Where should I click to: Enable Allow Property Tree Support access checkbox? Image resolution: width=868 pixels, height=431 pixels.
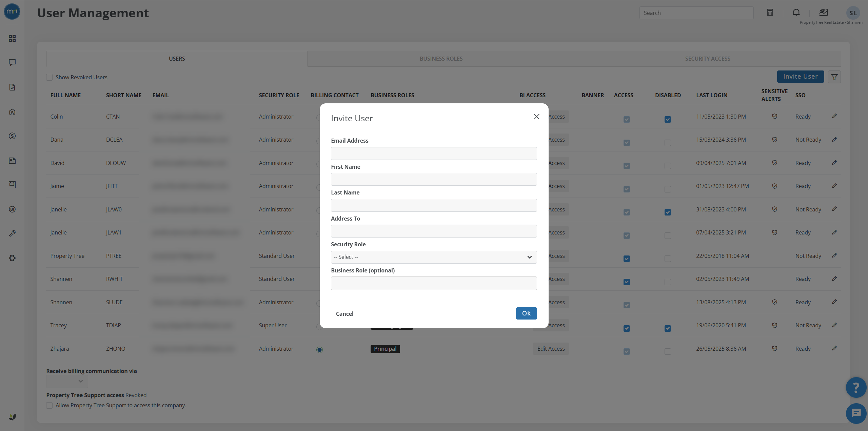tap(50, 405)
